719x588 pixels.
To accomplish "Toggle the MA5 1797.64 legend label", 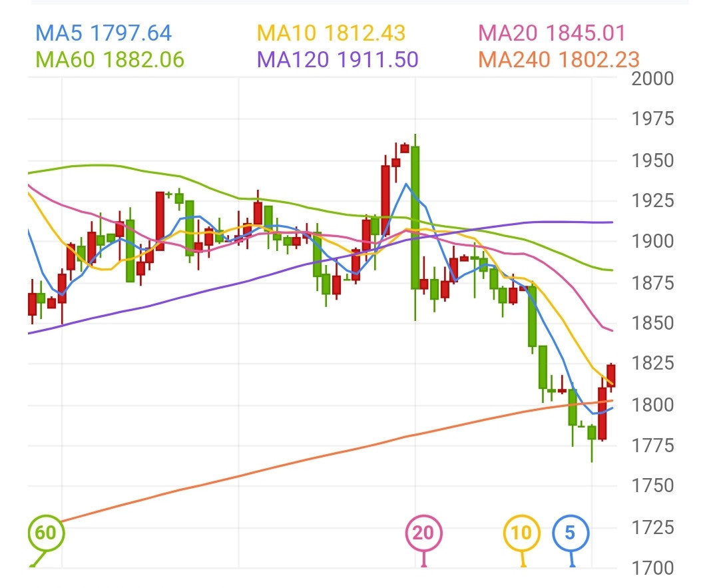I will point(103,33).
